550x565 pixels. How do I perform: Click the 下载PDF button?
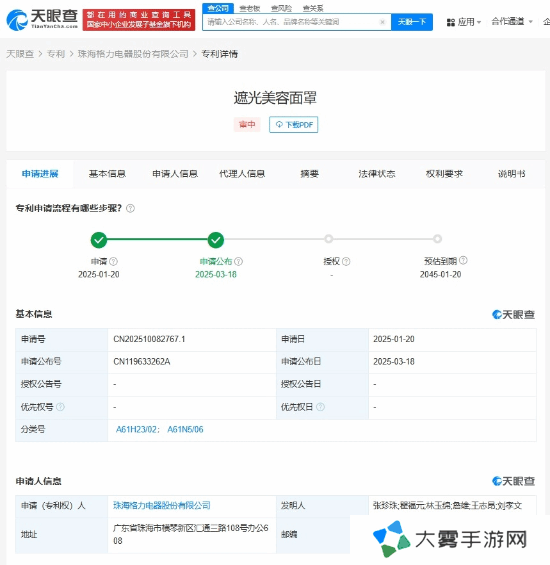click(x=293, y=125)
